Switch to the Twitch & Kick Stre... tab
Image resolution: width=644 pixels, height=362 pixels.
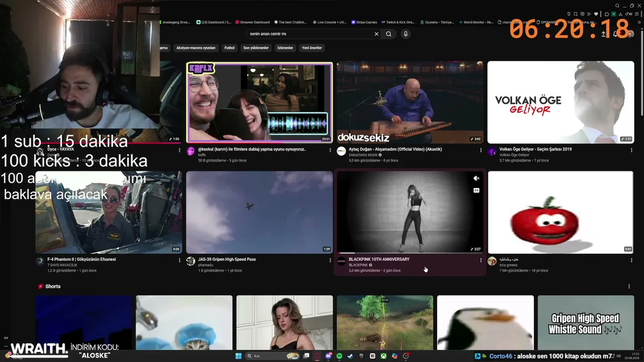[397, 22]
